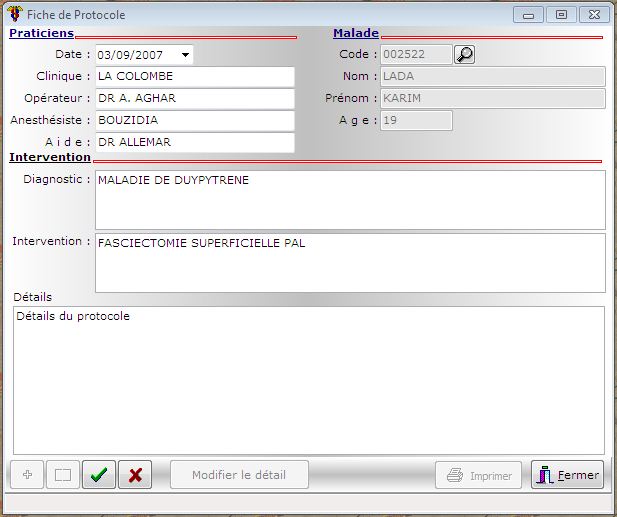
Task: Click the green checkmark validate button
Action: (x=99, y=475)
